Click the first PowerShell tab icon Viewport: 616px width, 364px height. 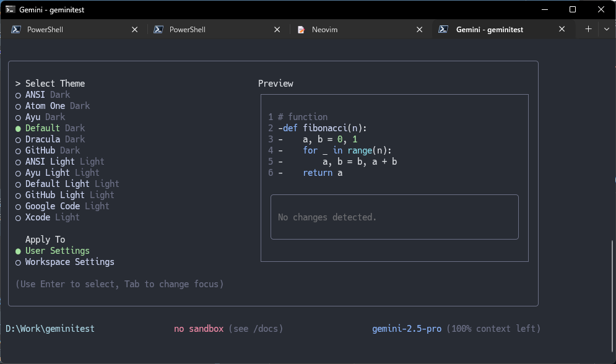16,30
